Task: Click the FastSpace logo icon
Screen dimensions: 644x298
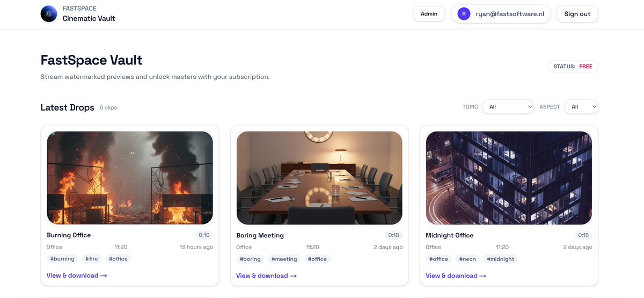Action: [49, 14]
